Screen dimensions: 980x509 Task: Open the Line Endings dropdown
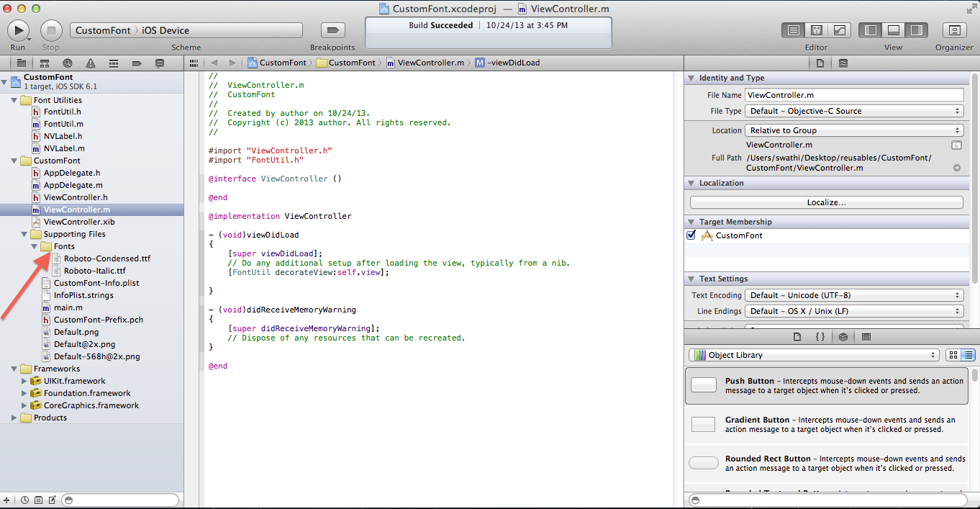(x=854, y=311)
